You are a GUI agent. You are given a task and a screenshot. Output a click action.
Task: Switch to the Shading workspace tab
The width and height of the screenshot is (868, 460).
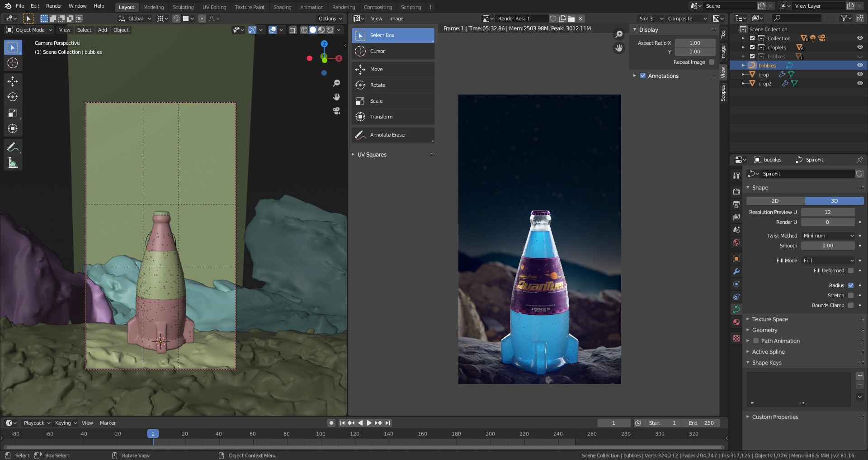pyautogui.click(x=282, y=7)
